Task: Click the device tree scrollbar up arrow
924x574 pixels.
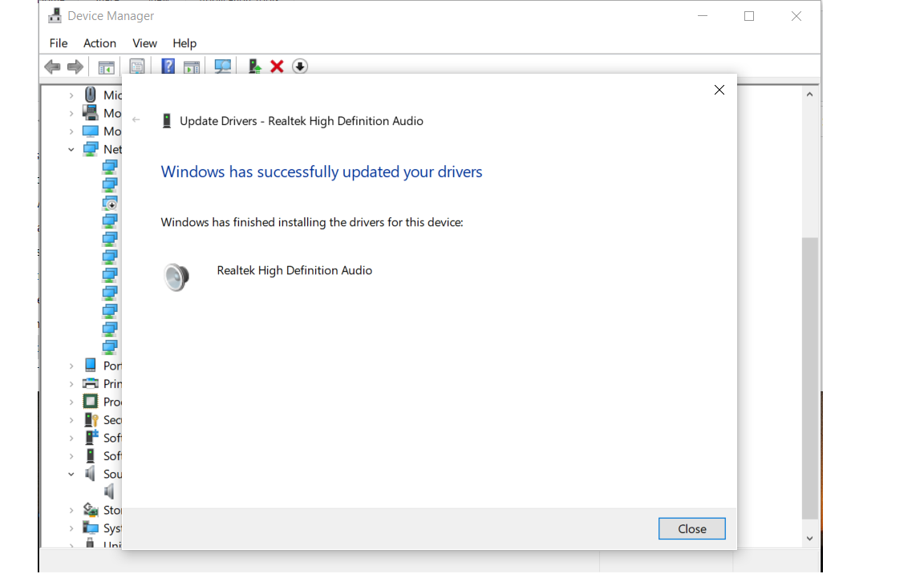Action: click(809, 94)
